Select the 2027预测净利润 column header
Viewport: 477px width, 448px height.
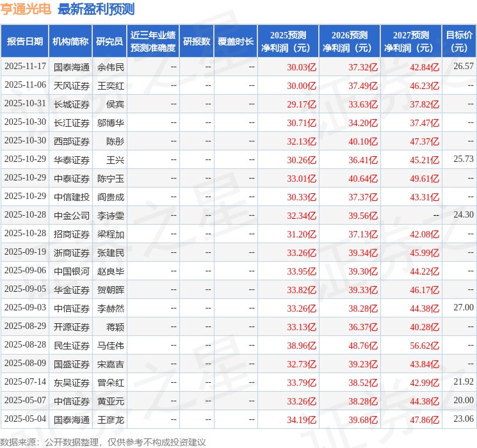click(x=410, y=41)
